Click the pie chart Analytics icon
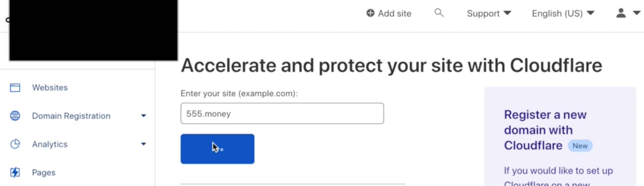The width and height of the screenshot is (644, 186). click(x=15, y=144)
